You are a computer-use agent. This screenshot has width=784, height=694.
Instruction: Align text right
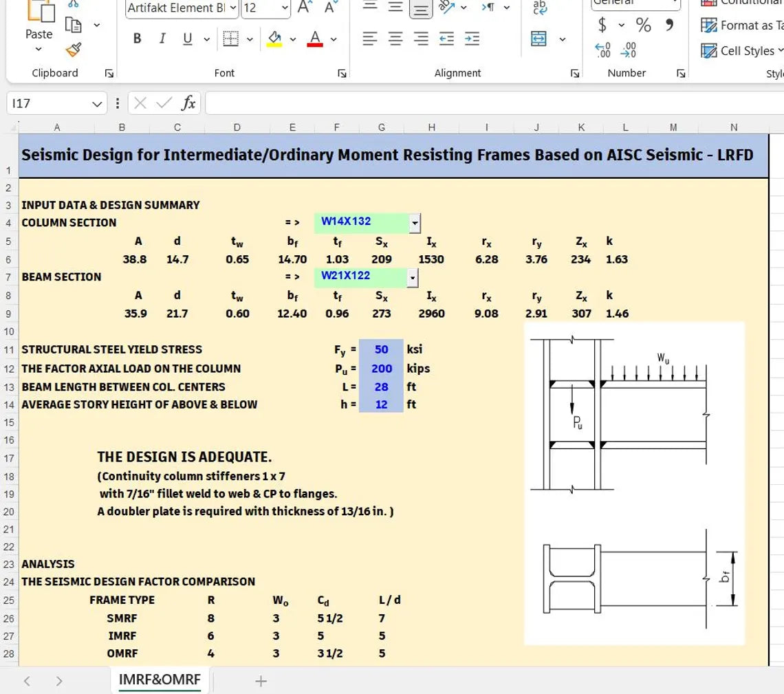[x=421, y=39]
